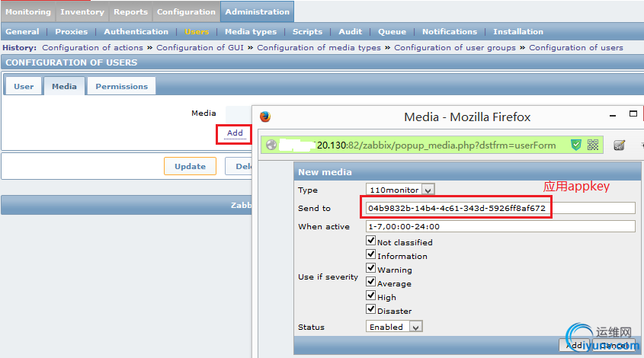Go to Users submenu

coord(197,32)
